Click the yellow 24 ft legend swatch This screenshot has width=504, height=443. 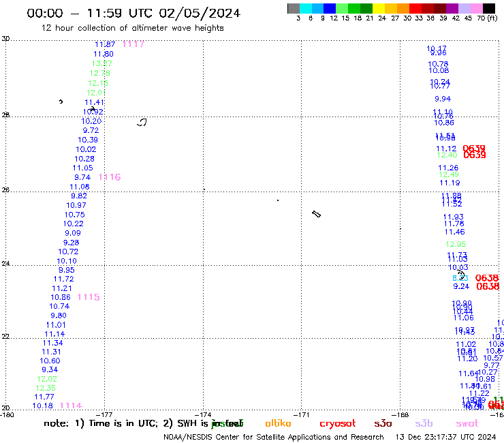pos(378,8)
